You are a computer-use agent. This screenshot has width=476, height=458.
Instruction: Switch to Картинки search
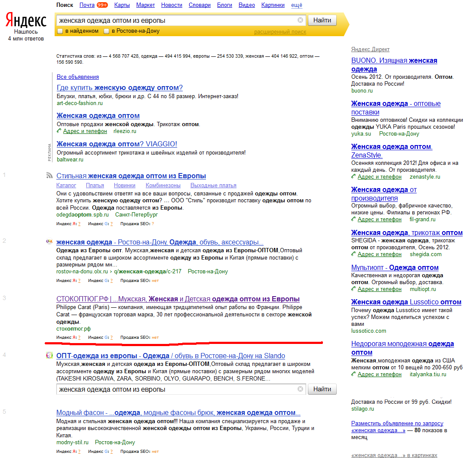point(273,5)
